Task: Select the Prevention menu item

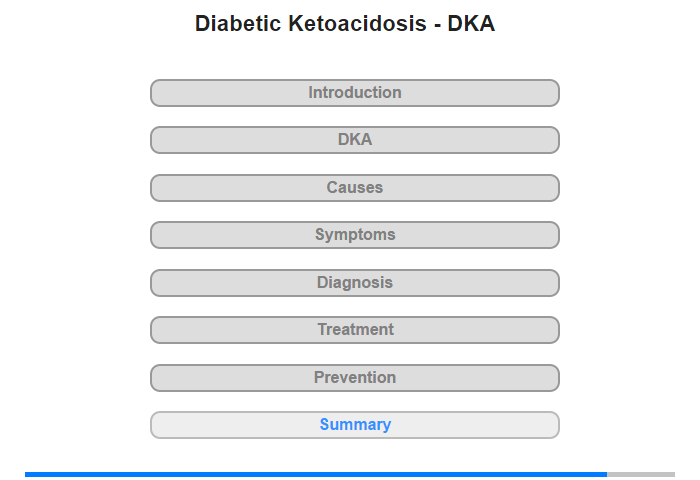Action: pos(354,378)
